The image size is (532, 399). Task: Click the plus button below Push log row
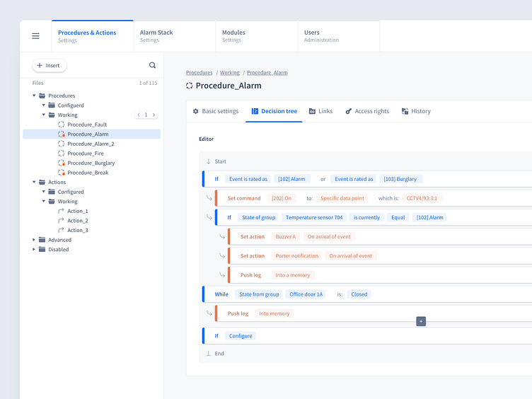pos(421,321)
